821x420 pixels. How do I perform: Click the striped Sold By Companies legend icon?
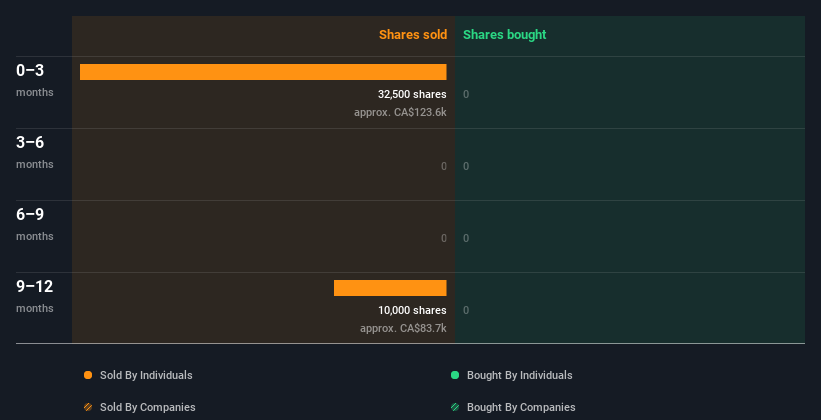pos(88,407)
